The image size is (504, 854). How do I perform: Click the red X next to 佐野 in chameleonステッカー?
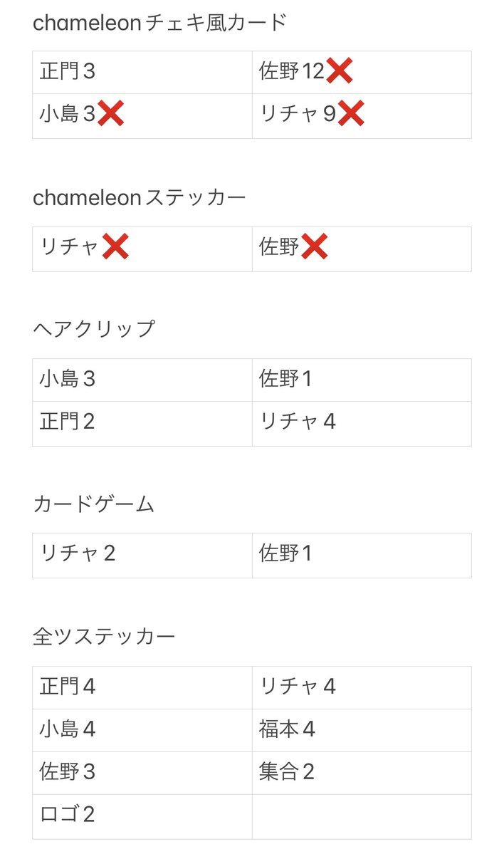[315, 246]
